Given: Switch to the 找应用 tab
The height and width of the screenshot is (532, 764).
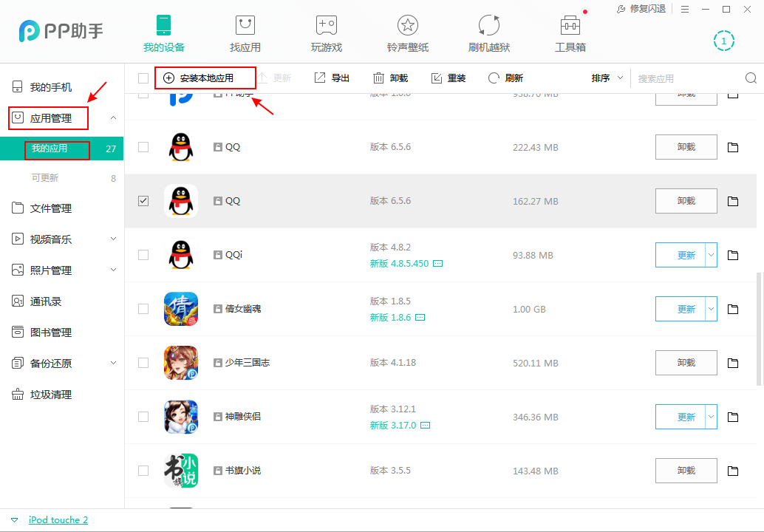Looking at the screenshot, I should 245,33.
